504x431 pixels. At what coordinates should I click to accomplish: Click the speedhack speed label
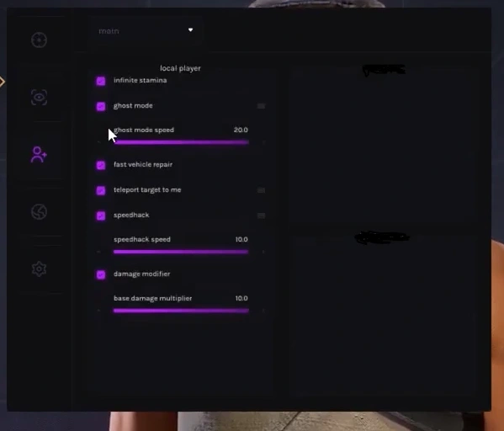point(142,240)
